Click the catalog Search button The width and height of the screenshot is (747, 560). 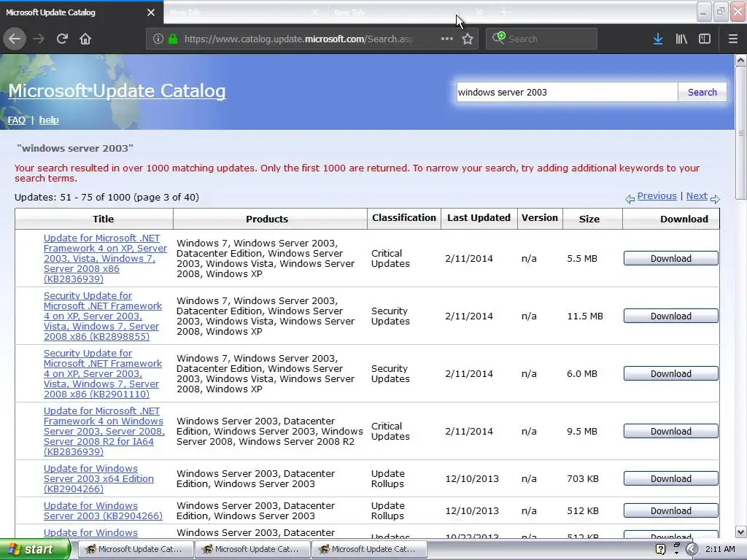click(702, 92)
